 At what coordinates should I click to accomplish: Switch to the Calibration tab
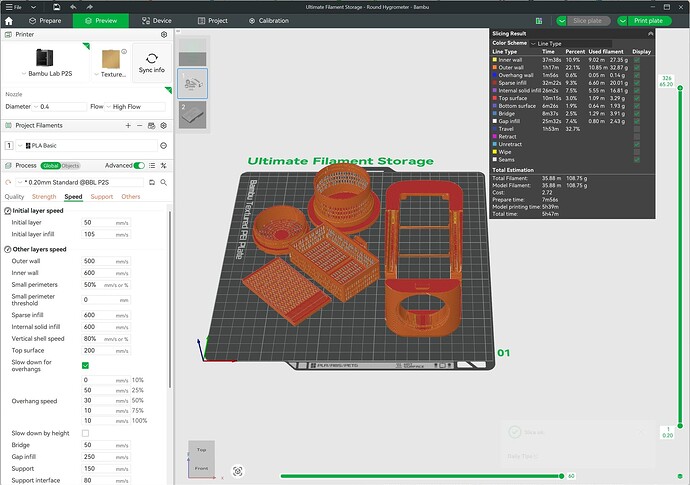[x=269, y=21]
